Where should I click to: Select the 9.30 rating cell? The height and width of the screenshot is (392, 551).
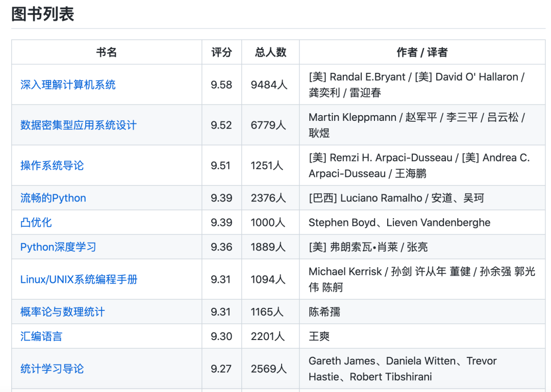pos(222,336)
